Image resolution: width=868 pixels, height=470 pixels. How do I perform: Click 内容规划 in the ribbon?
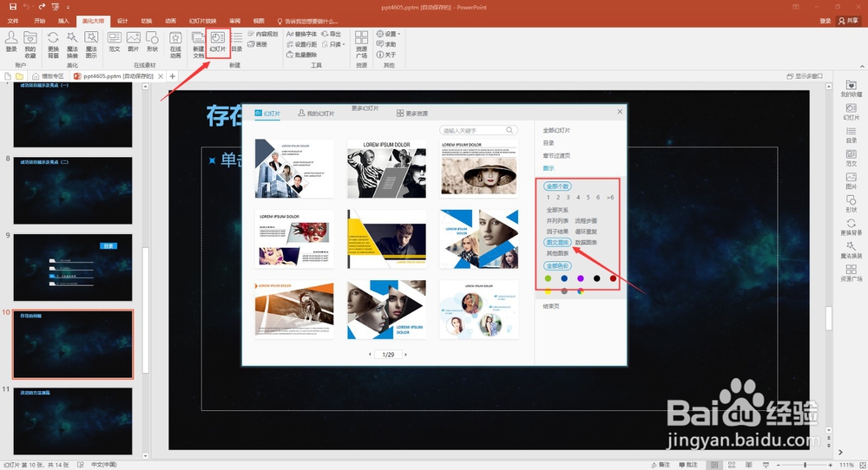[x=262, y=34]
